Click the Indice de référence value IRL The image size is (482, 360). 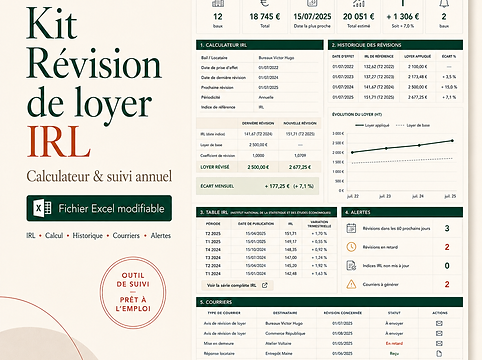pyautogui.click(x=261, y=107)
